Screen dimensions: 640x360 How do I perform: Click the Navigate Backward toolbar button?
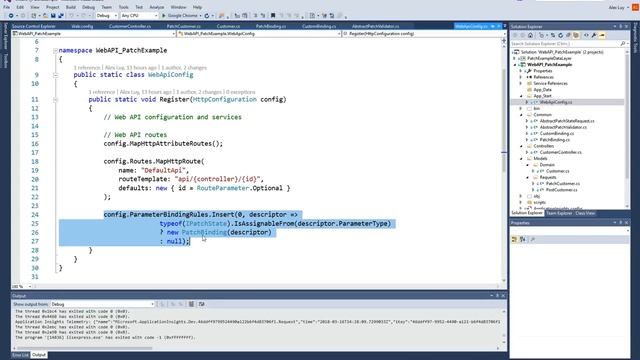11,16
